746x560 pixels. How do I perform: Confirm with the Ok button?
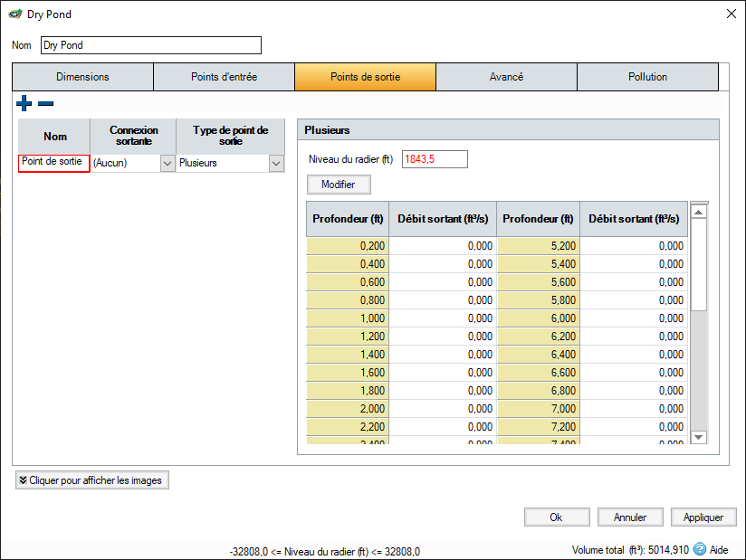(557, 517)
